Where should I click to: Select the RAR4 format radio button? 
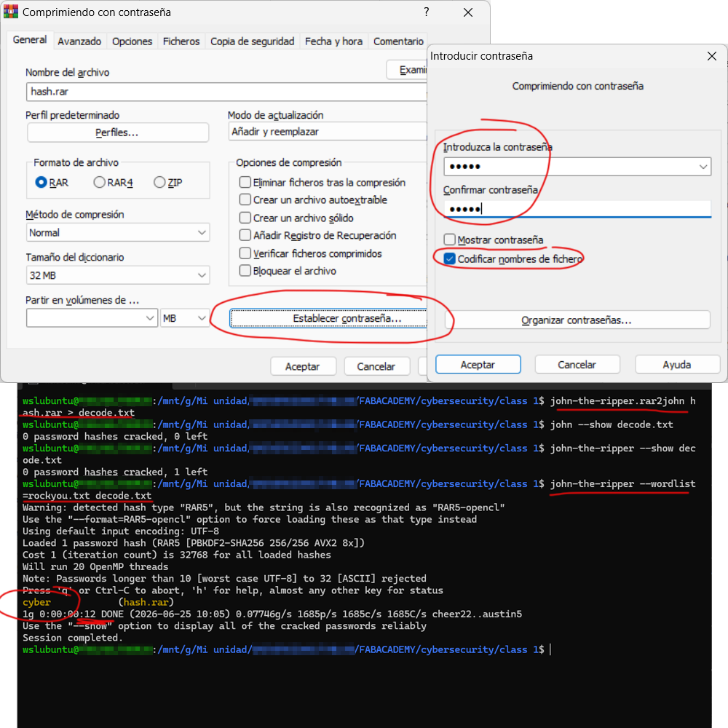click(99, 182)
